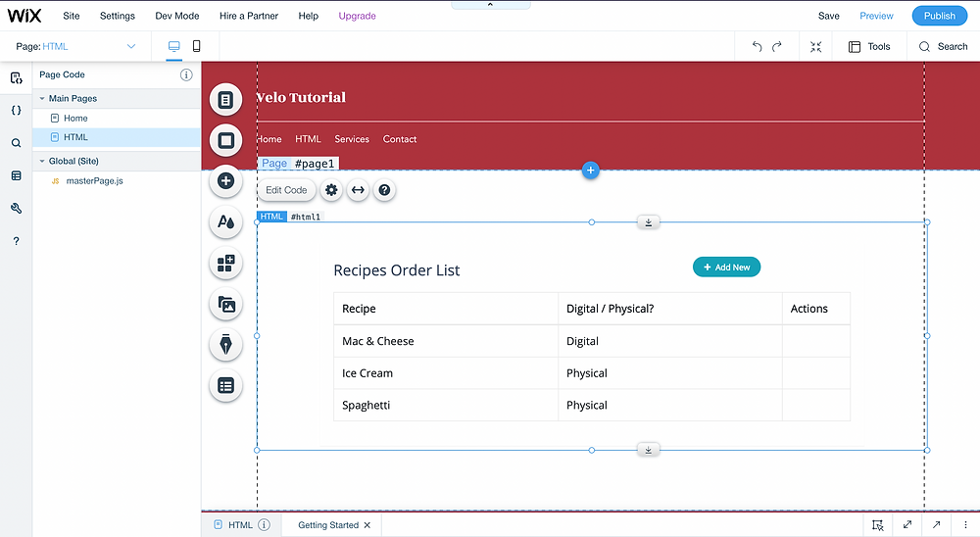This screenshot has width=980, height=537.
Task: Click Preview
Action: point(876,16)
